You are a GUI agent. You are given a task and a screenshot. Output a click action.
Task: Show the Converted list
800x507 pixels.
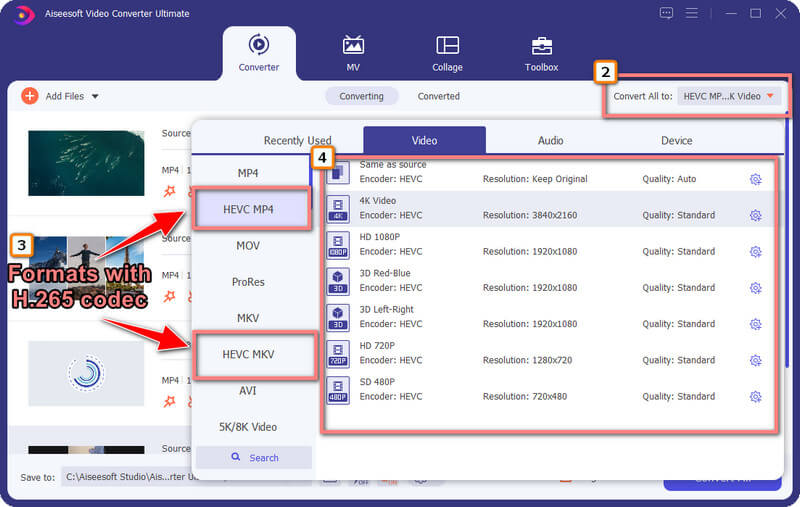[x=438, y=96]
